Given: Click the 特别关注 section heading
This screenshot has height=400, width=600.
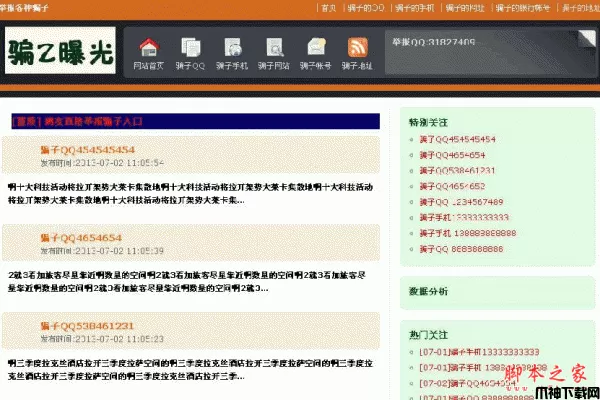Looking at the screenshot, I should pos(428,122).
